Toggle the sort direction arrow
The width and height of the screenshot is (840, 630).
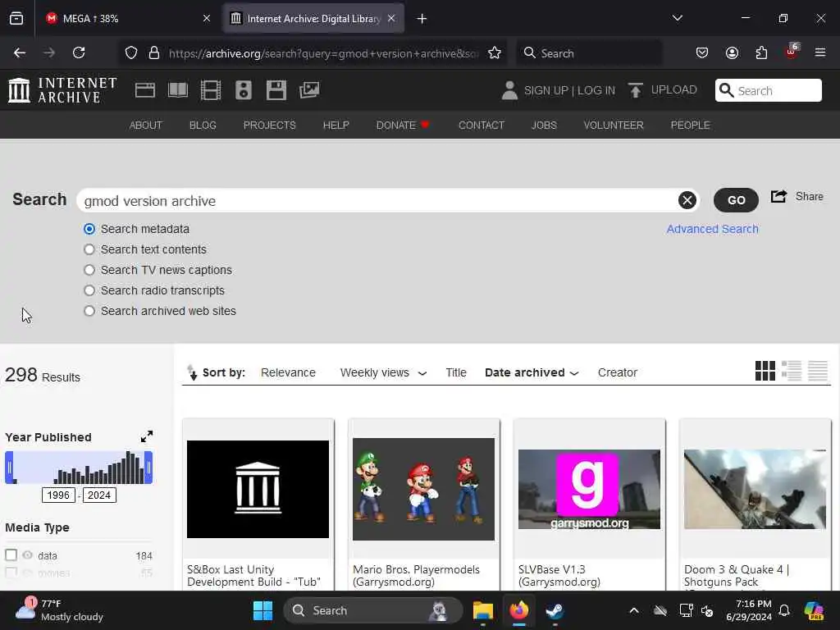coord(192,372)
